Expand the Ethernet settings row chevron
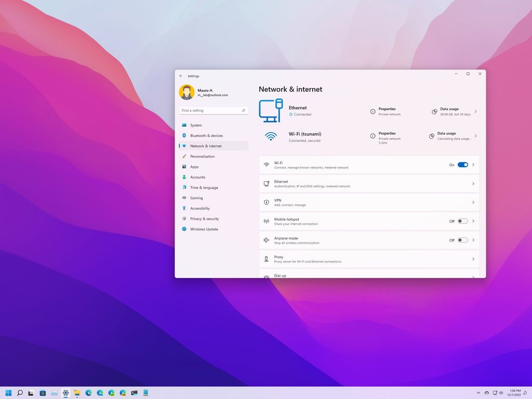The width and height of the screenshot is (532, 399). [x=473, y=183]
